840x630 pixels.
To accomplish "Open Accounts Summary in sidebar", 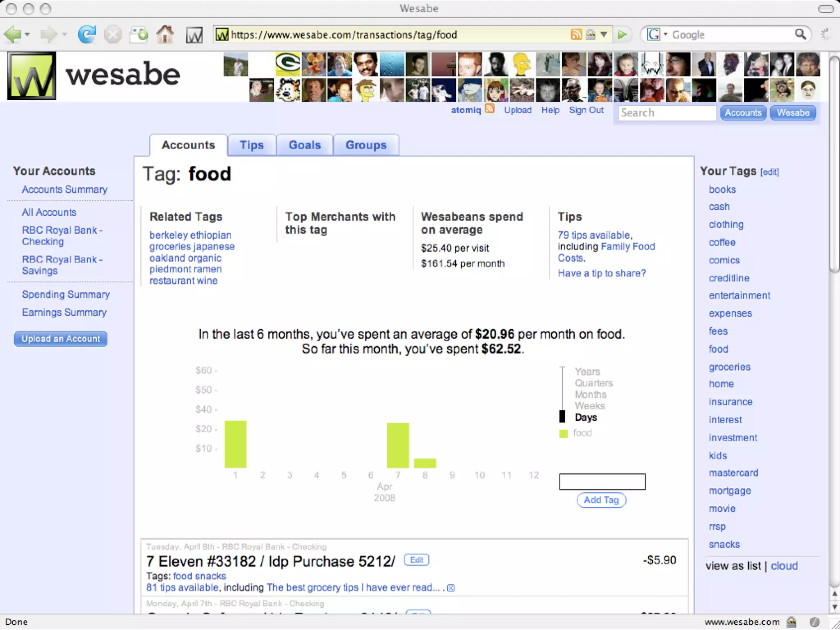I will coord(65,189).
